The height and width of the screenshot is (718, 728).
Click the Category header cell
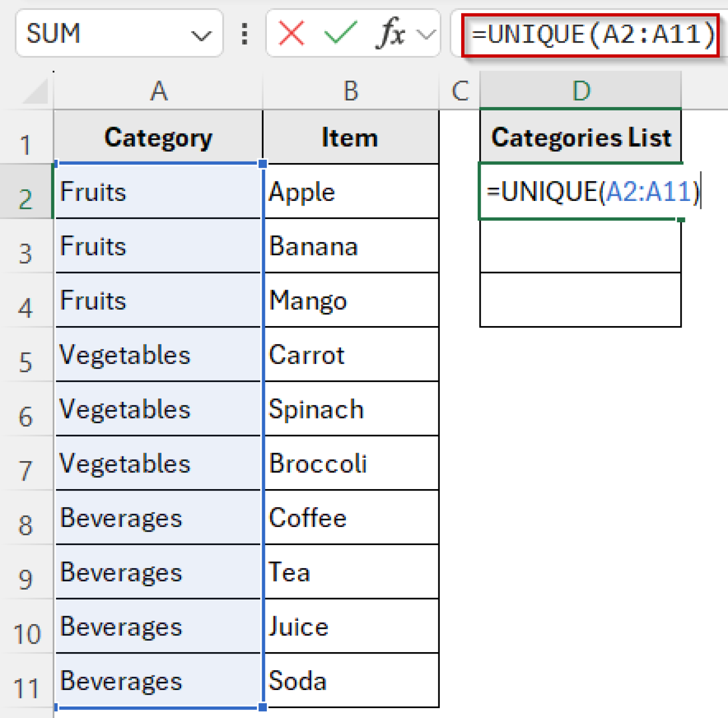pos(158,138)
